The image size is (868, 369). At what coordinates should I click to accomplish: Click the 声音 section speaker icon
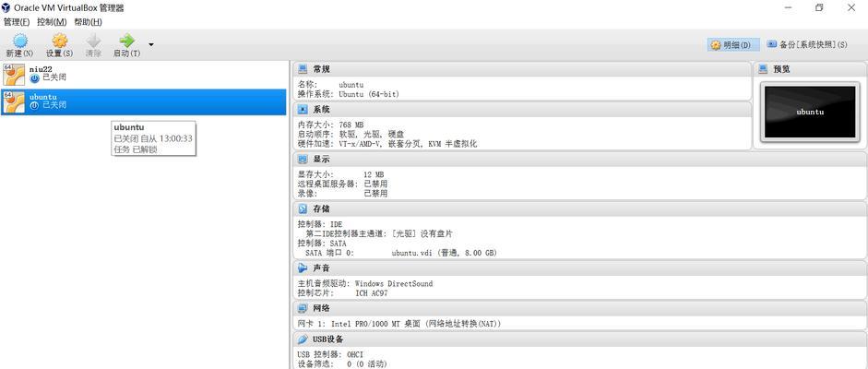pos(303,268)
